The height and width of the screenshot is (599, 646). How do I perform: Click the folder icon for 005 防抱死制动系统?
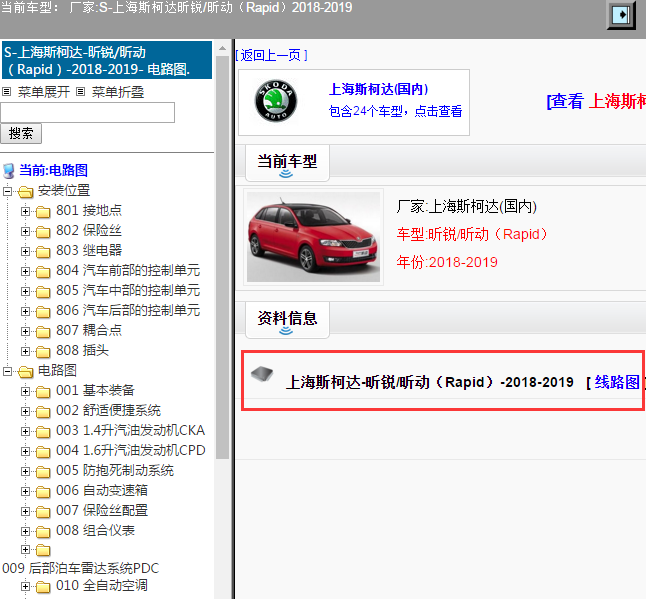point(43,471)
